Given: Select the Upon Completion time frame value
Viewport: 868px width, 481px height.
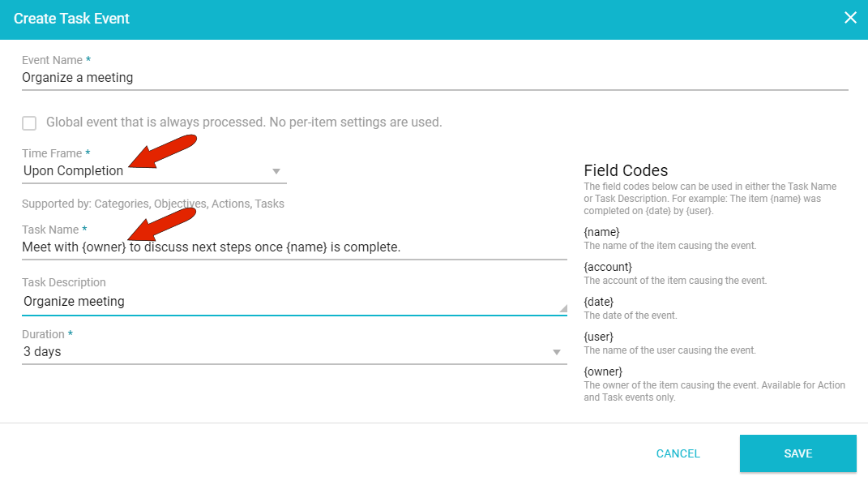Looking at the screenshot, I should (x=74, y=171).
